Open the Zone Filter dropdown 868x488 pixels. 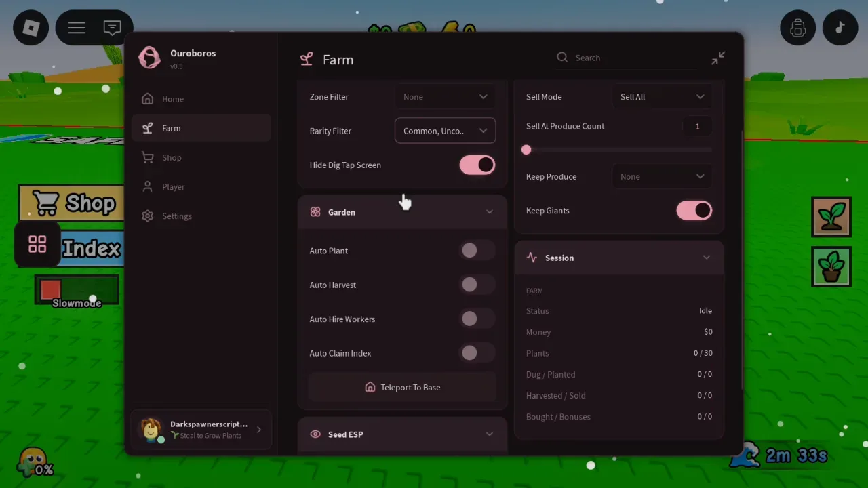click(445, 97)
